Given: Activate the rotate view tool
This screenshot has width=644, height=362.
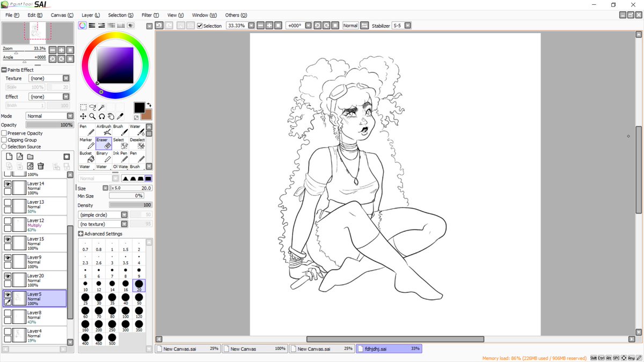Looking at the screenshot, I should 101,116.
